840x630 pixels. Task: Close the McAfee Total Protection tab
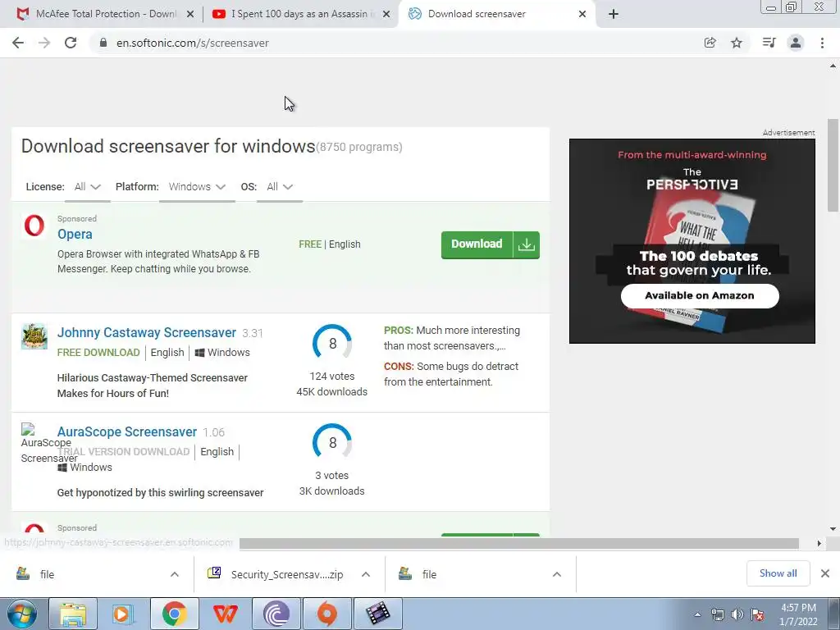coord(190,15)
